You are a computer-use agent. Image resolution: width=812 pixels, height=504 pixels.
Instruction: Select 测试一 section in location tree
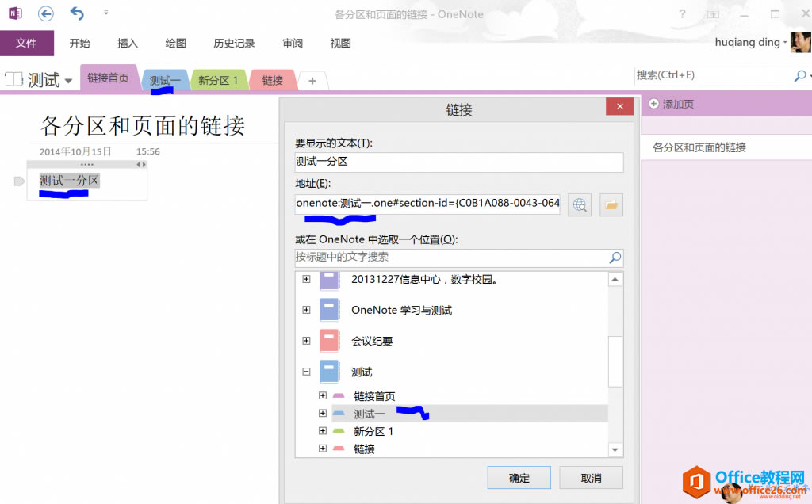370,414
